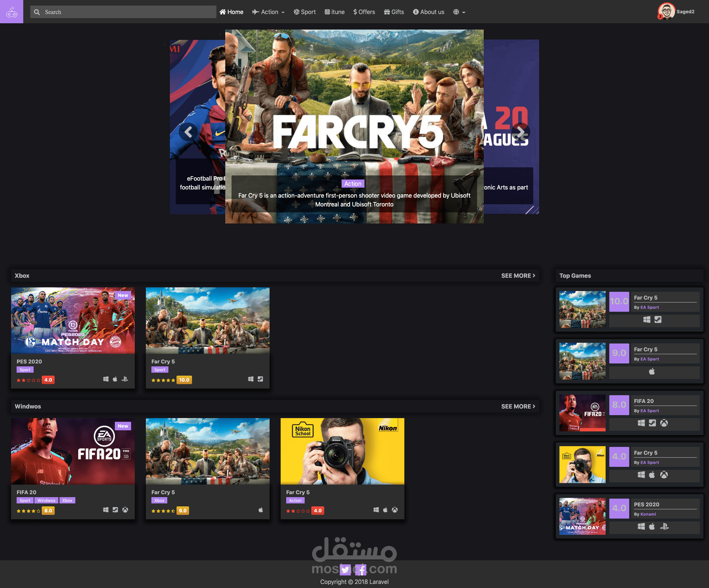
Task: Click Apple icon in Top Games 9.0 entry
Action: [x=652, y=371]
